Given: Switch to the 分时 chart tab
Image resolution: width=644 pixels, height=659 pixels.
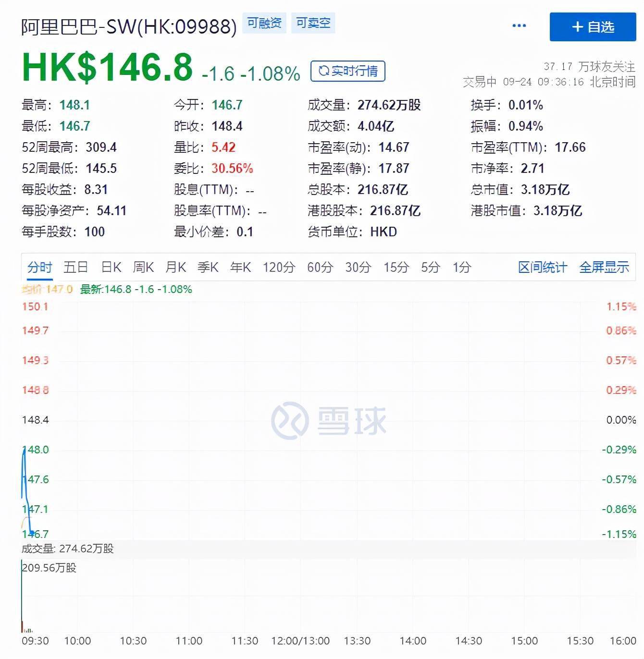Looking at the screenshot, I should 40,267.
